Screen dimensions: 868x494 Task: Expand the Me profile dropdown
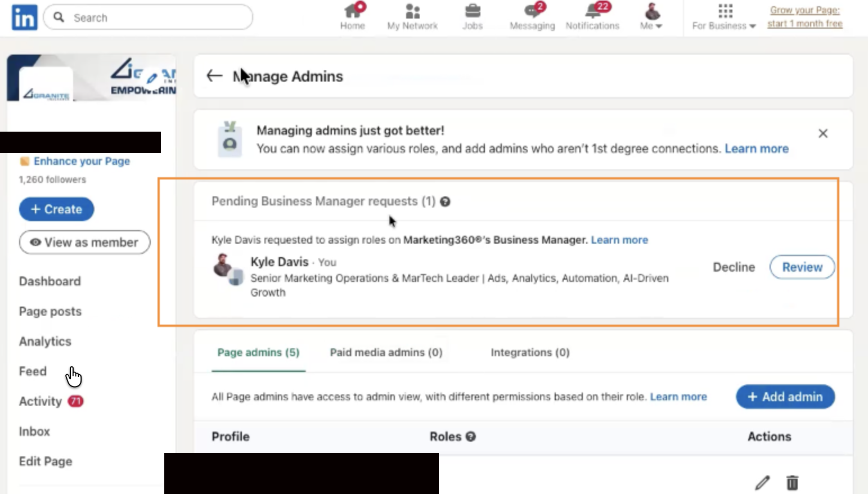pos(651,17)
